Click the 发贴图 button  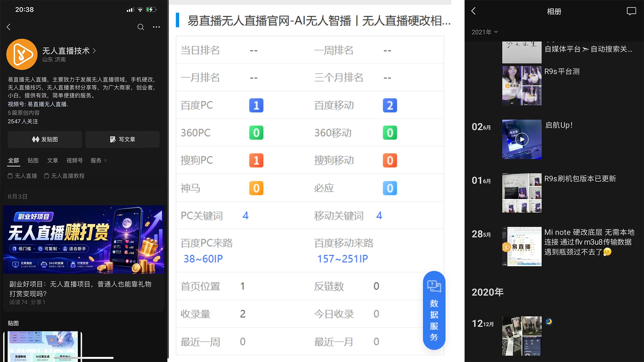click(45, 139)
